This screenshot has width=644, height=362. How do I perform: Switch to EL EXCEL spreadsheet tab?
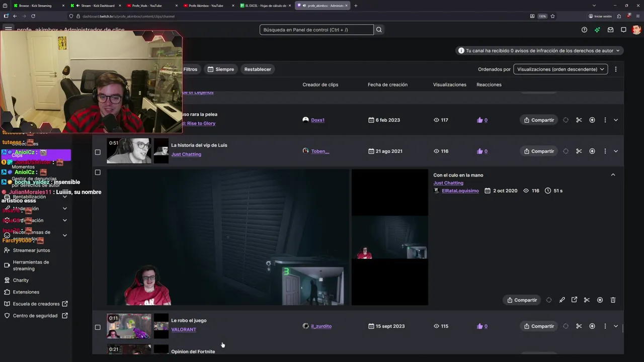point(265,6)
